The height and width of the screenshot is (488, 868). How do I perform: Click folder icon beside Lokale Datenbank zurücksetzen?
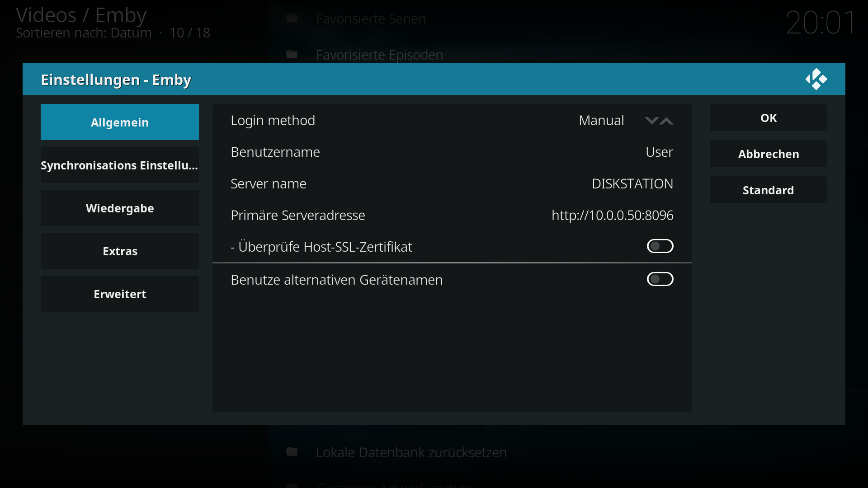292,452
